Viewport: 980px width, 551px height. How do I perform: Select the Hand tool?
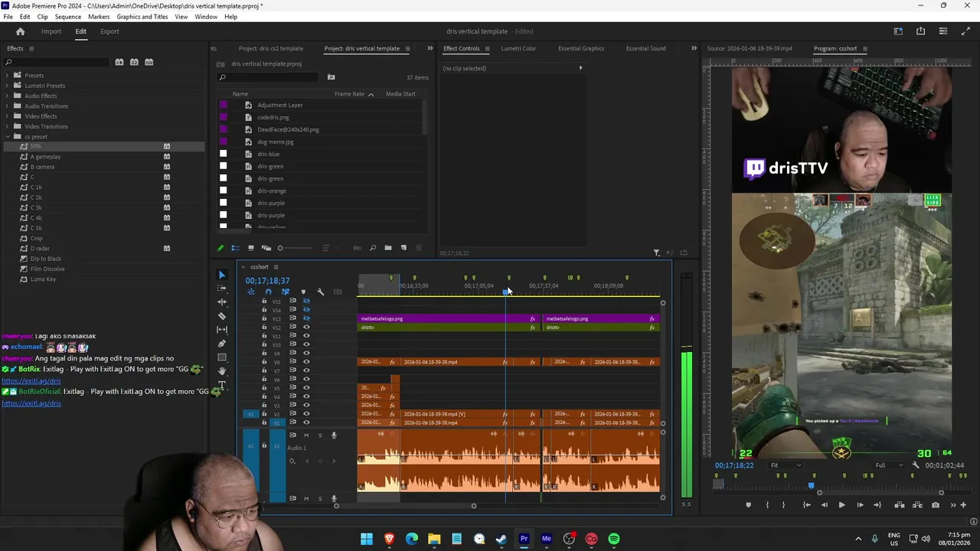click(222, 370)
